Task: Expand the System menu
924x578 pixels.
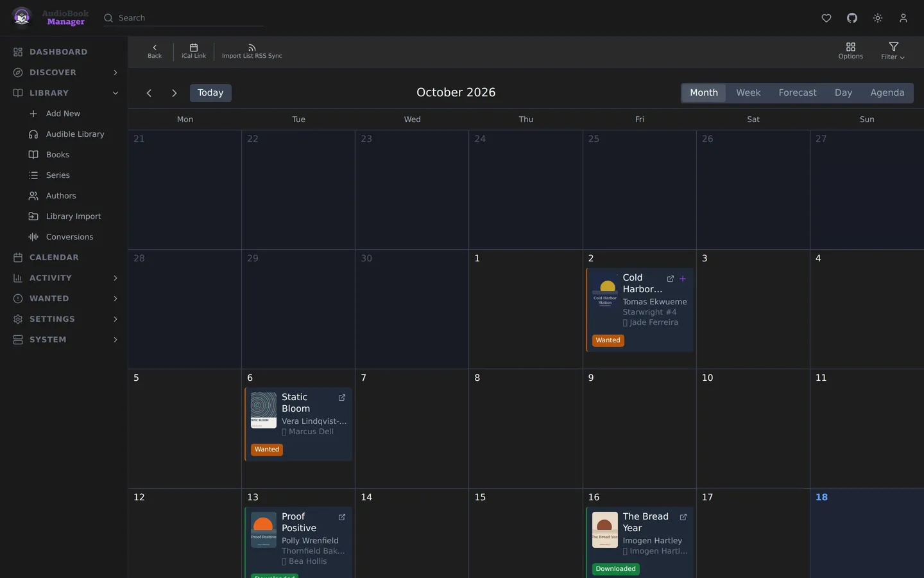Action: coord(64,340)
